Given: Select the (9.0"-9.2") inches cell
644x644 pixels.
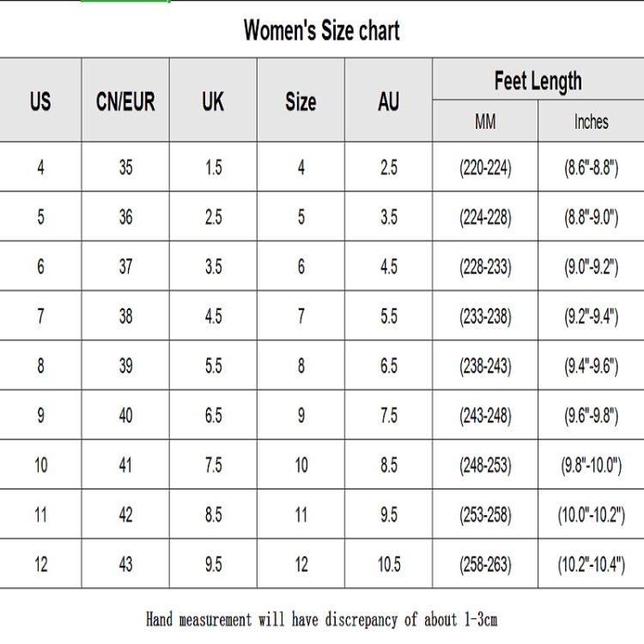Looking at the screenshot, I should pos(591,267).
